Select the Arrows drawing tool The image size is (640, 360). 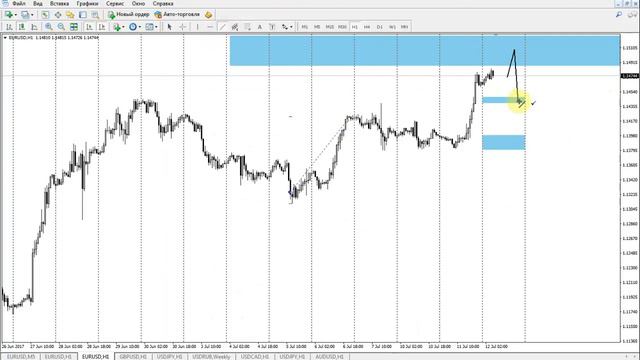pos(285,27)
